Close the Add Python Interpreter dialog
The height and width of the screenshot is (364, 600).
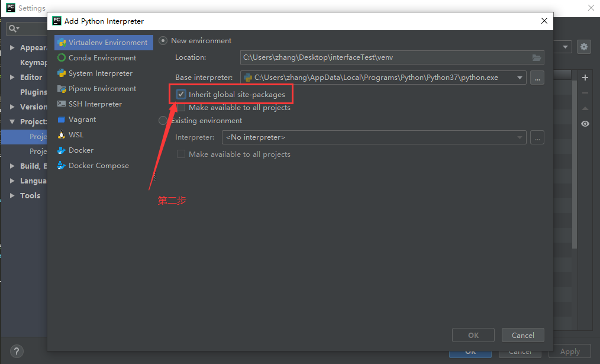coord(544,21)
